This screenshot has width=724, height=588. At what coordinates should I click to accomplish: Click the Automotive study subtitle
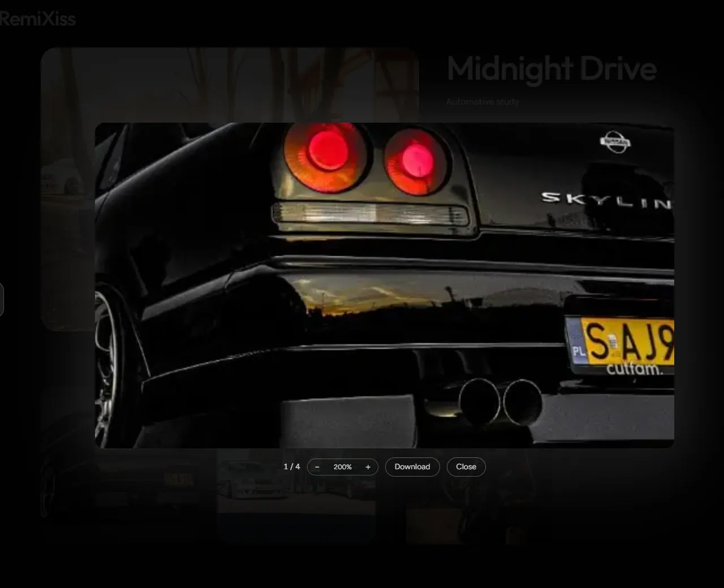482,102
